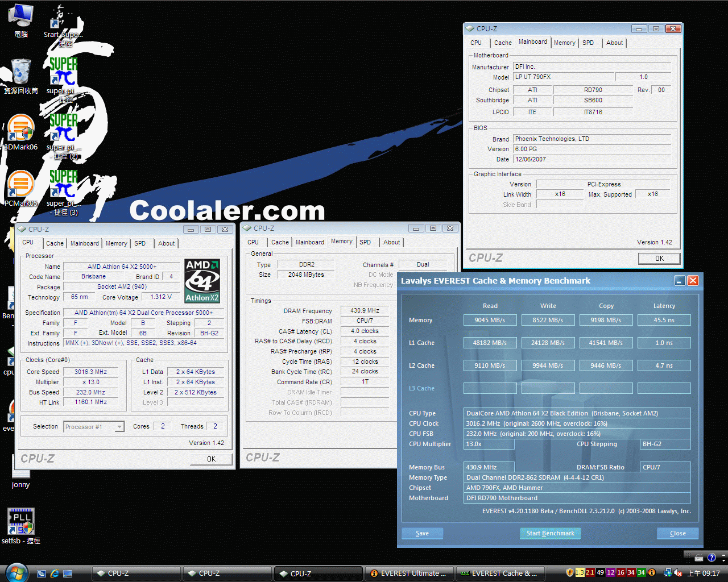The image size is (728, 582).
Task: Click the taskbar clock showing 上午 09:17
Action: coord(704,573)
